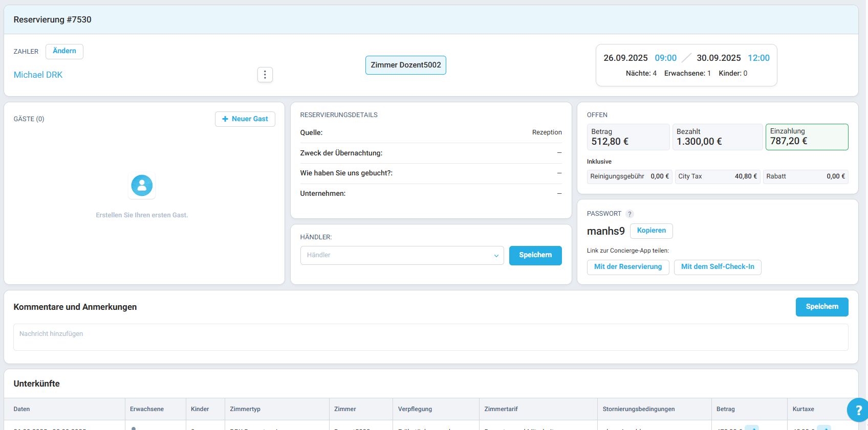868x430 pixels.
Task: Open payer Michael DRK profile link
Action: tap(38, 75)
